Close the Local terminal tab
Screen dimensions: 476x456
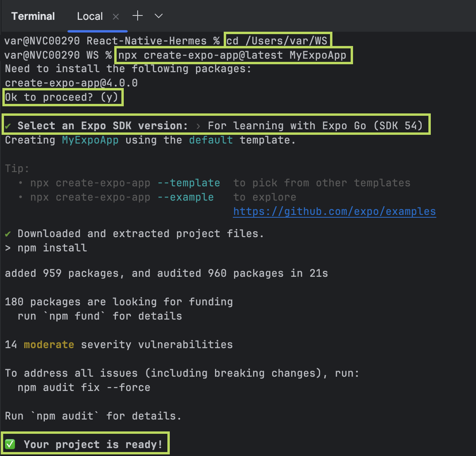click(x=116, y=17)
